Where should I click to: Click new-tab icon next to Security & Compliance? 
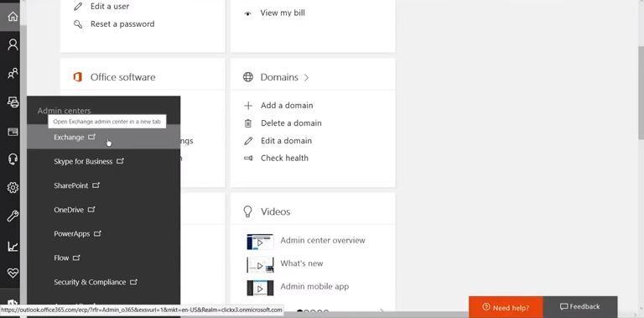(x=133, y=282)
